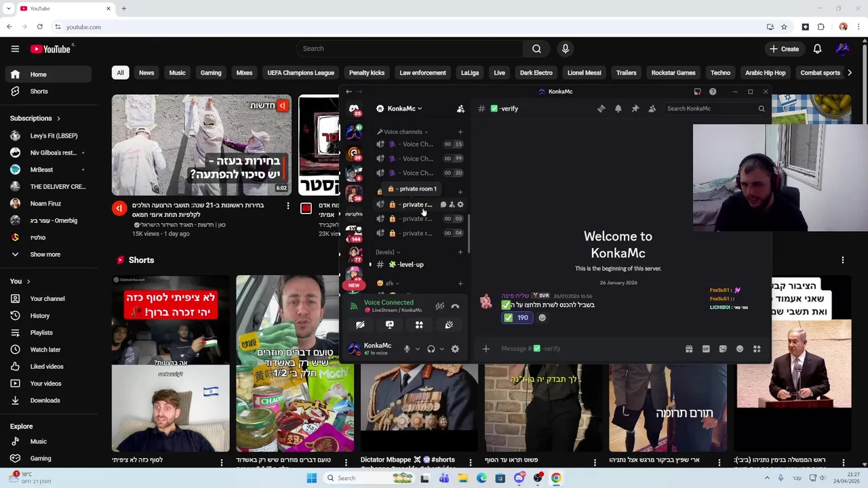
Task: Toggle the 190 checkmark reaction
Action: pyautogui.click(x=516, y=317)
